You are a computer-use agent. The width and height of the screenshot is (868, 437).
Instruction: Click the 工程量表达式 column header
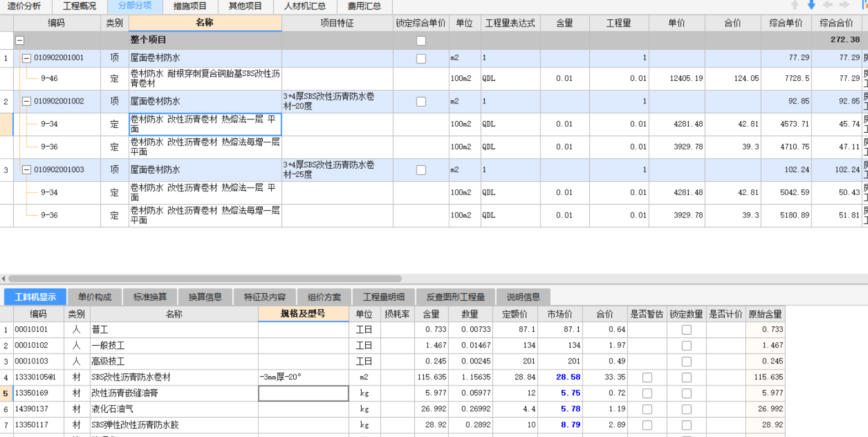click(x=510, y=23)
